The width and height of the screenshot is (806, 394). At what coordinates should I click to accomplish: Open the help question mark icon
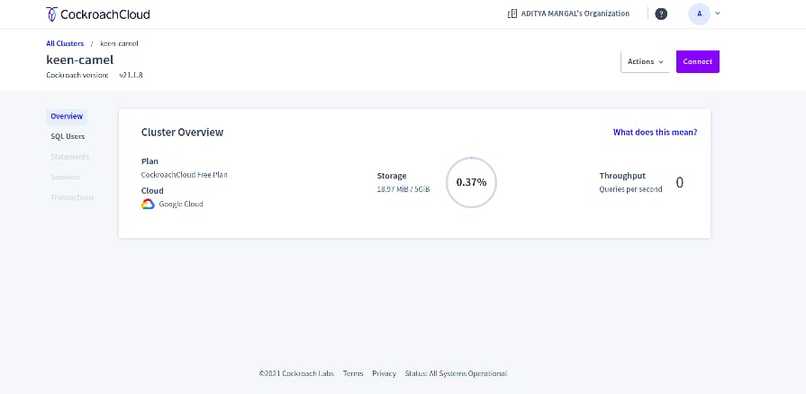point(661,14)
